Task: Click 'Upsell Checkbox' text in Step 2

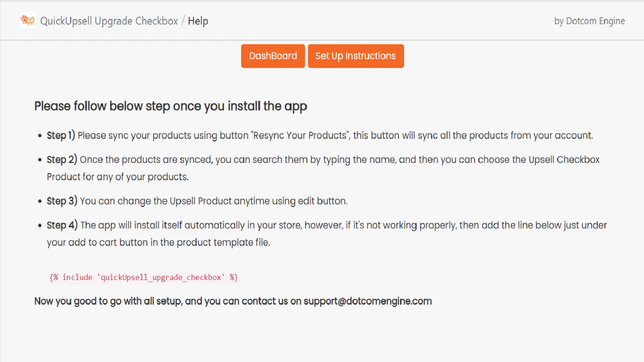Action: point(564,160)
